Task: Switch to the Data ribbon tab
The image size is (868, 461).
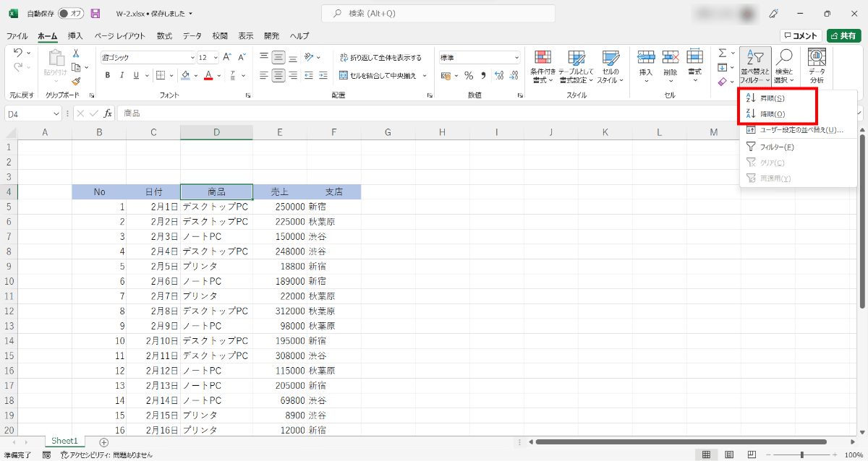Action: point(192,36)
